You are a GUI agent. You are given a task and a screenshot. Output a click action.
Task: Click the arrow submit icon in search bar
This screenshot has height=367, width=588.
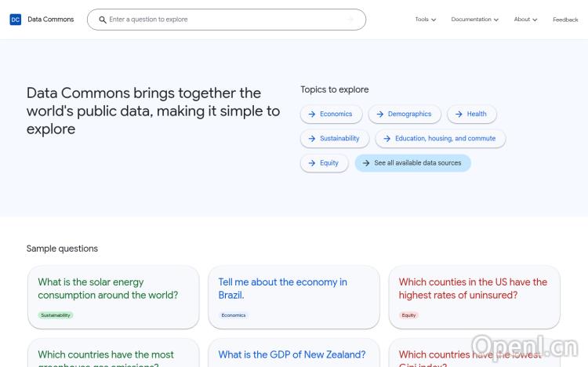pos(350,20)
